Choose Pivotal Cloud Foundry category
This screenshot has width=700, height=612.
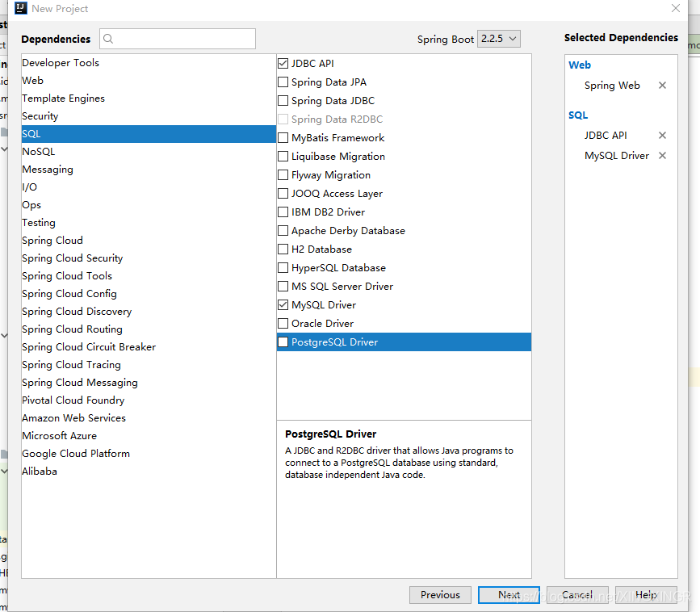pos(149,400)
